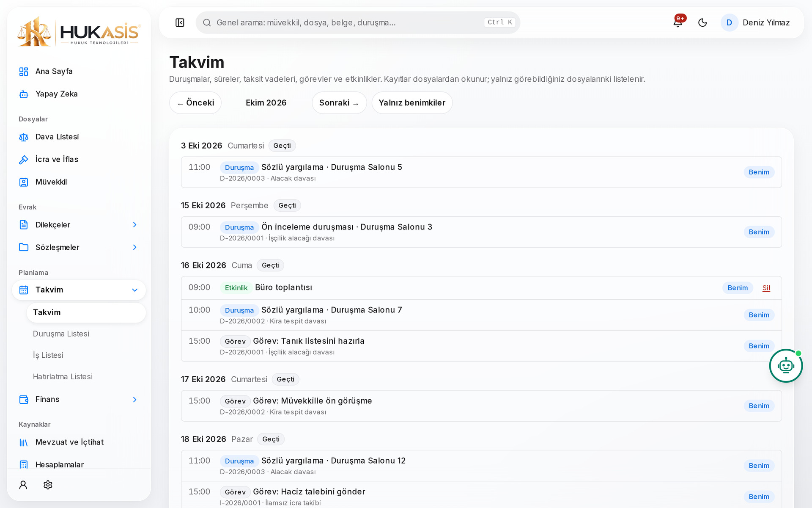Viewport: 812px width, 508px height.
Task: Click the Ana Sayfa dashboard icon
Action: pos(24,72)
